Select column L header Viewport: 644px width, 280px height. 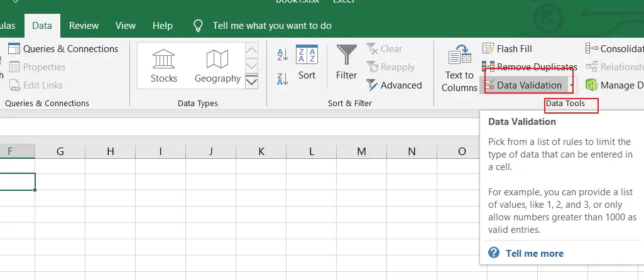[x=312, y=151]
